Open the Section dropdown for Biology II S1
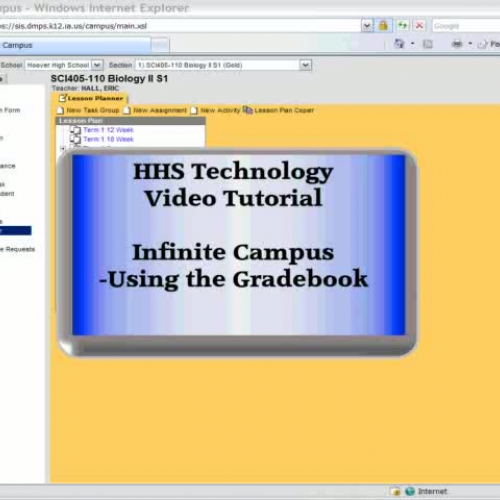This screenshot has width=500, height=500. coord(223,65)
